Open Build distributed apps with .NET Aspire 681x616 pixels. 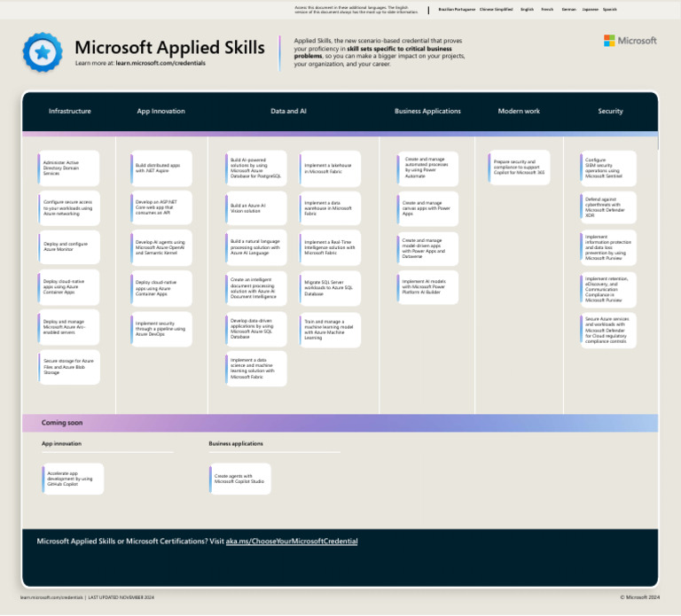pos(160,168)
